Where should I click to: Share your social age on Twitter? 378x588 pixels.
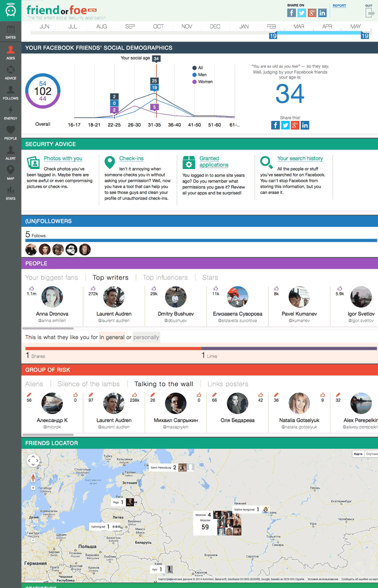pyautogui.click(x=285, y=125)
